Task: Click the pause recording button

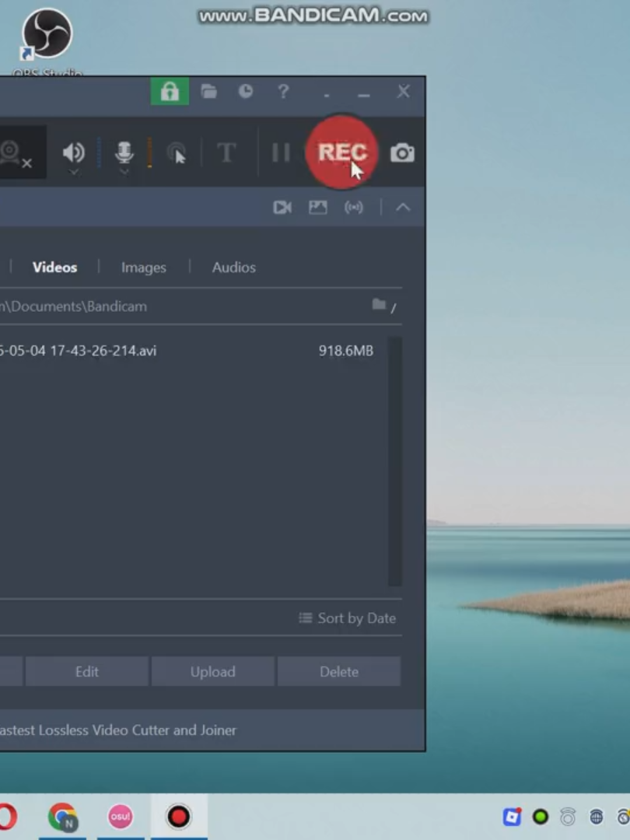Action: pos(281,152)
